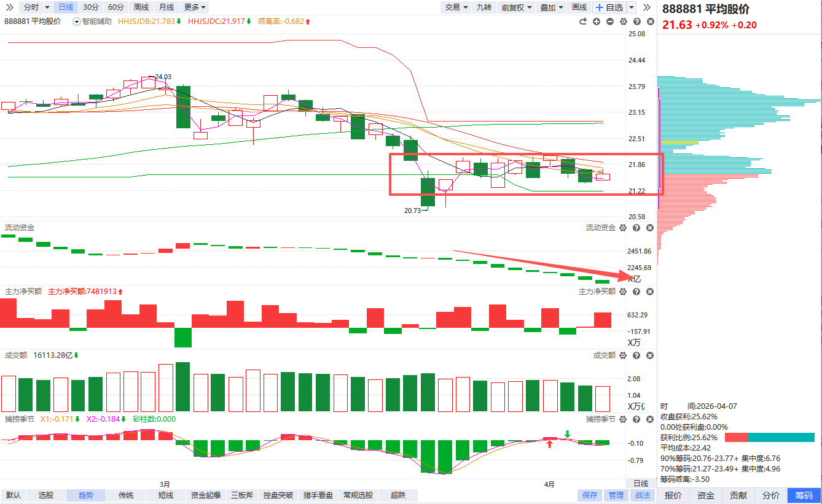
Task: Switch to the 资金 tab in right panel
Action: [x=706, y=495]
